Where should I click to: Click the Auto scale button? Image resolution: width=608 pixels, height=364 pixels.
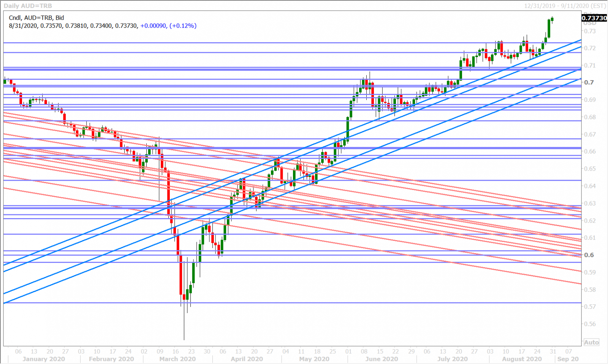point(591,342)
